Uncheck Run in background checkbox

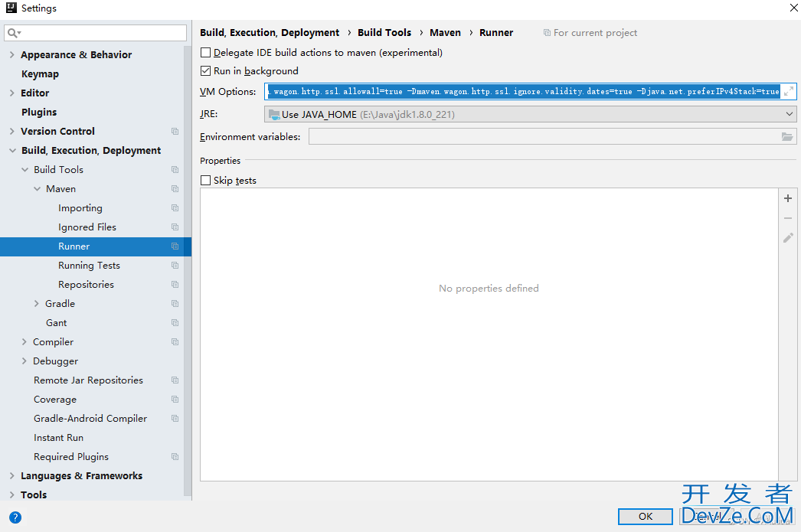point(206,71)
